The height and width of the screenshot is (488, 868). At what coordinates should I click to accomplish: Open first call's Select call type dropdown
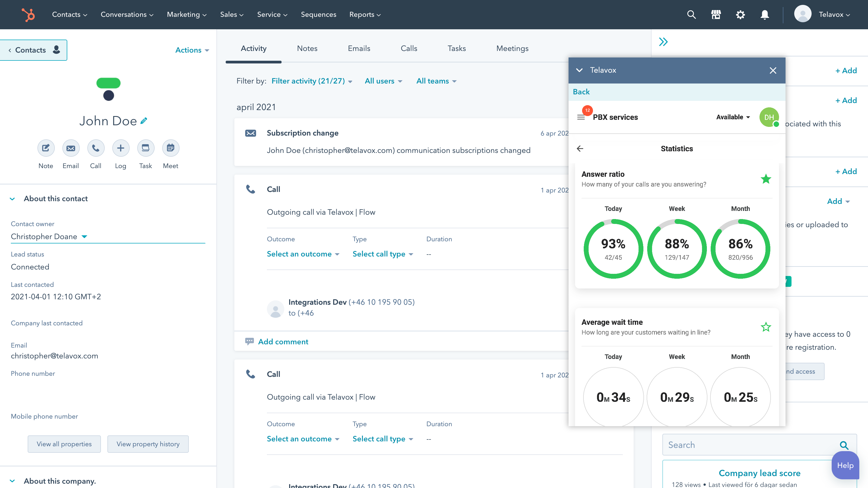pyautogui.click(x=383, y=254)
